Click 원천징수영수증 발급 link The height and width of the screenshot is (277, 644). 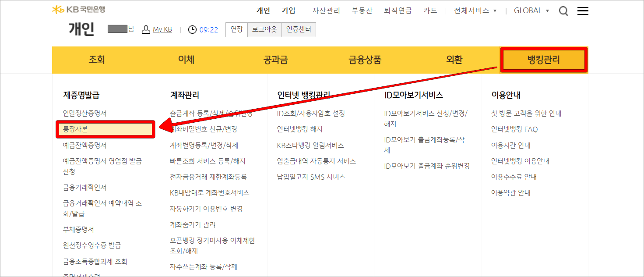[92, 245]
